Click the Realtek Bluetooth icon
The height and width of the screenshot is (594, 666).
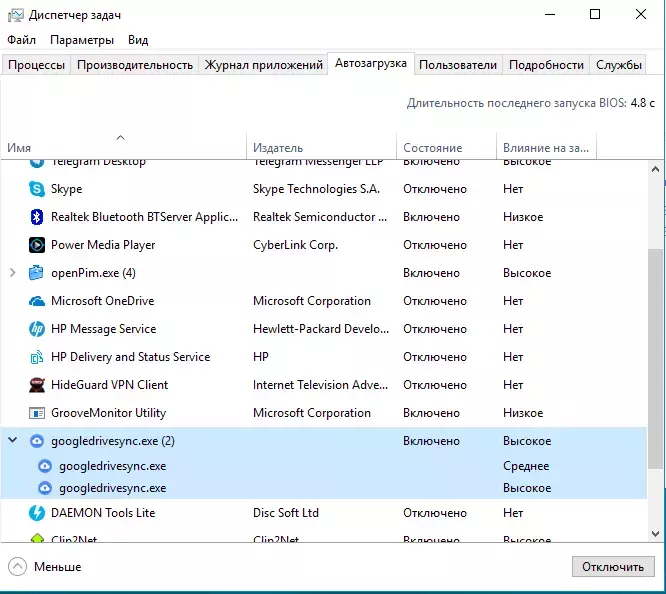37,217
